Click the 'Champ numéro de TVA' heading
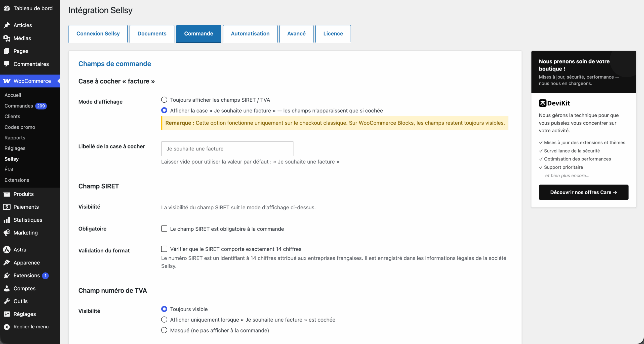 click(113, 291)
